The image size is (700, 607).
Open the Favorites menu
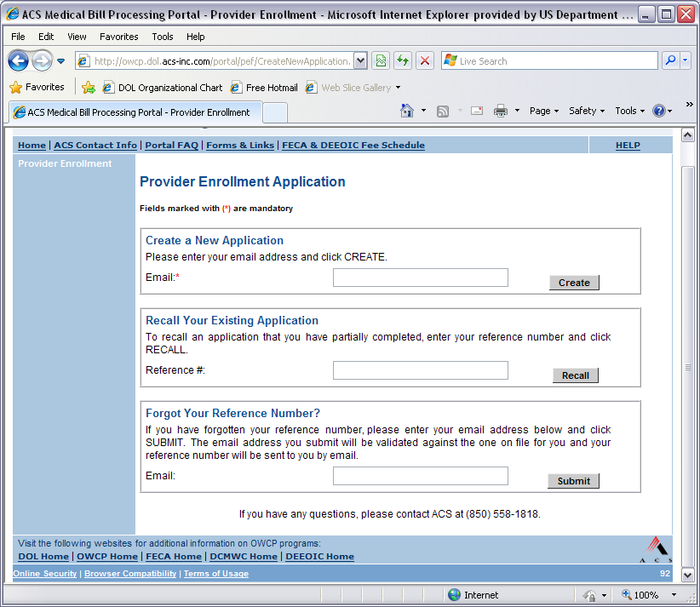tap(118, 37)
